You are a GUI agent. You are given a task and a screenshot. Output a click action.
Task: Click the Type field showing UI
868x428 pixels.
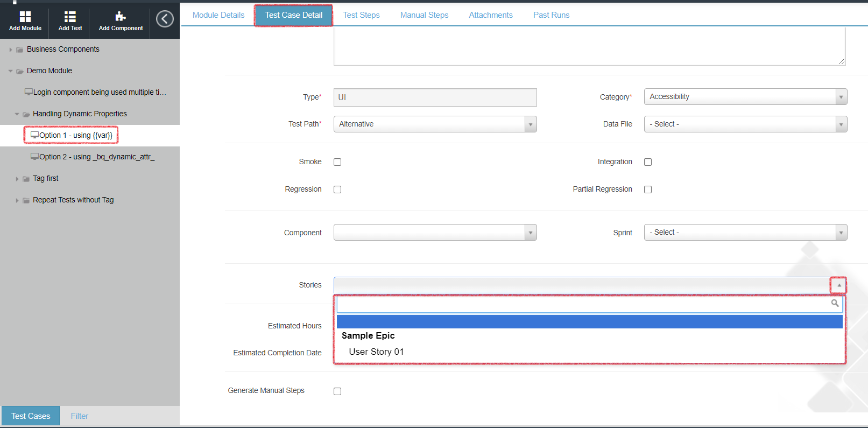pyautogui.click(x=435, y=97)
